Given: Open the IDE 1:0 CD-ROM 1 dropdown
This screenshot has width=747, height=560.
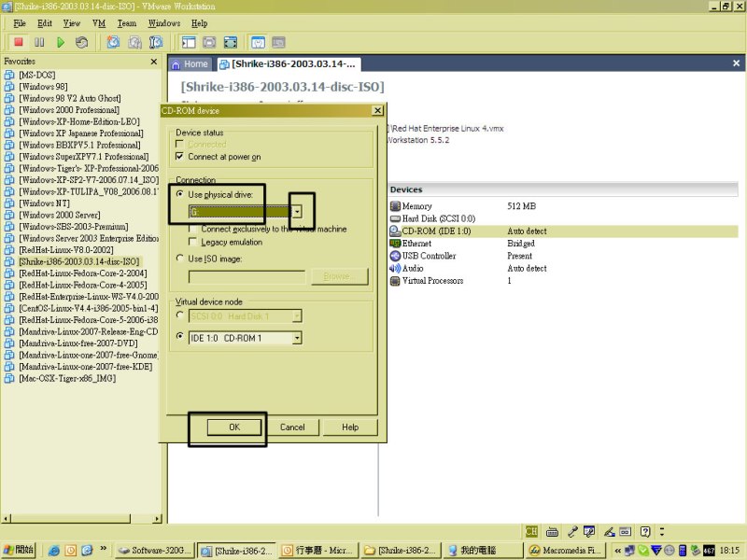Looking at the screenshot, I should click(297, 338).
